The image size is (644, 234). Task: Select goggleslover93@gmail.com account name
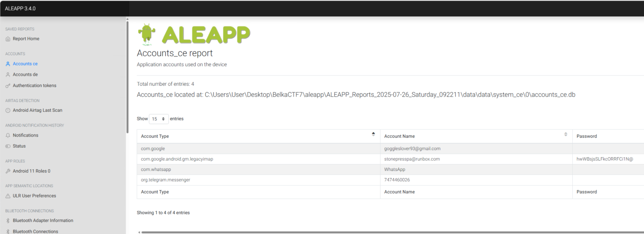coord(476,149)
